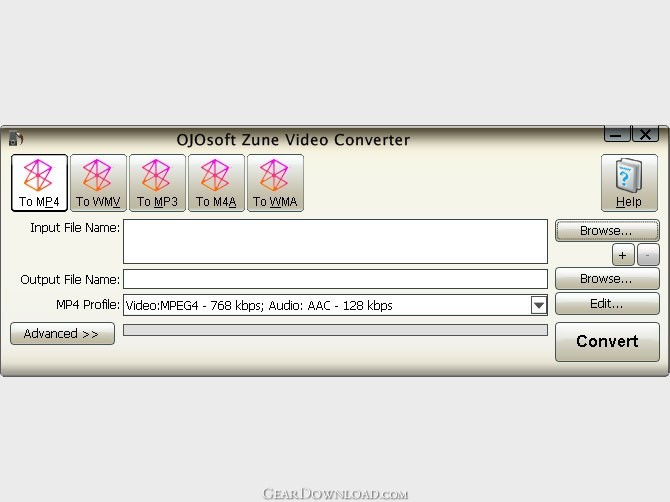Focus the Output File Name field
Screen dimensions: 670x502
click(x=335, y=279)
